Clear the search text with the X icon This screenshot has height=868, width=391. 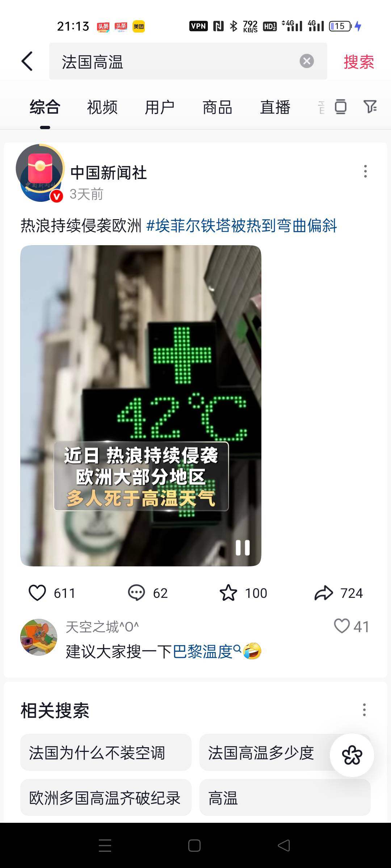[307, 61]
